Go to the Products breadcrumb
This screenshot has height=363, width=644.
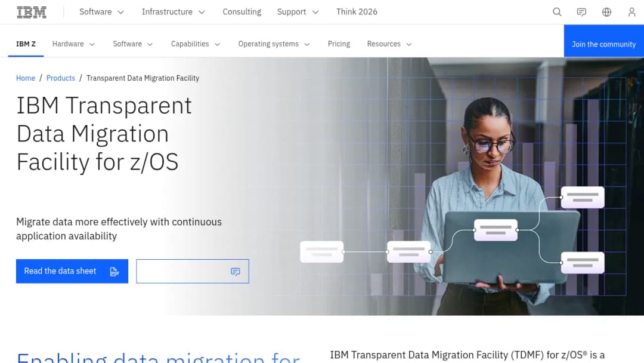(x=61, y=78)
